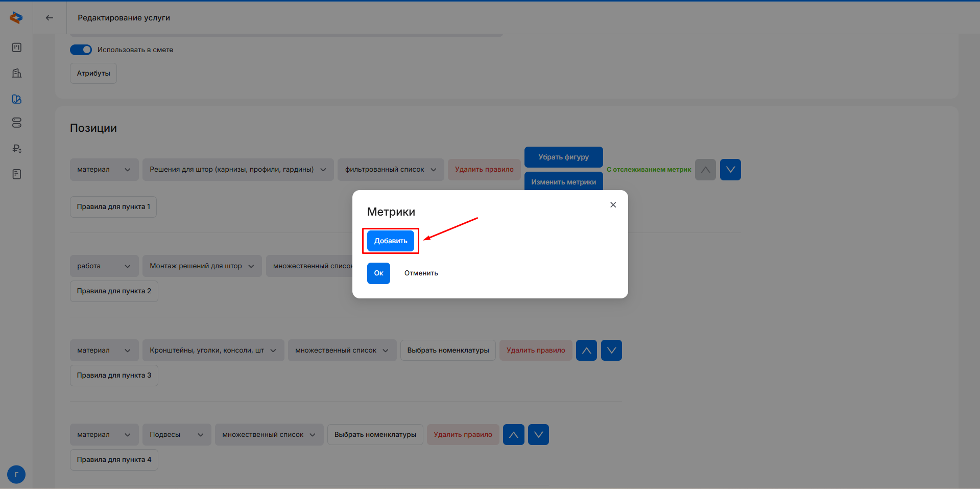This screenshot has height=489, width=980.
Task: Move Подвесы rule down with arrow button
Action: pyautogui.click(x=538, y=435)
